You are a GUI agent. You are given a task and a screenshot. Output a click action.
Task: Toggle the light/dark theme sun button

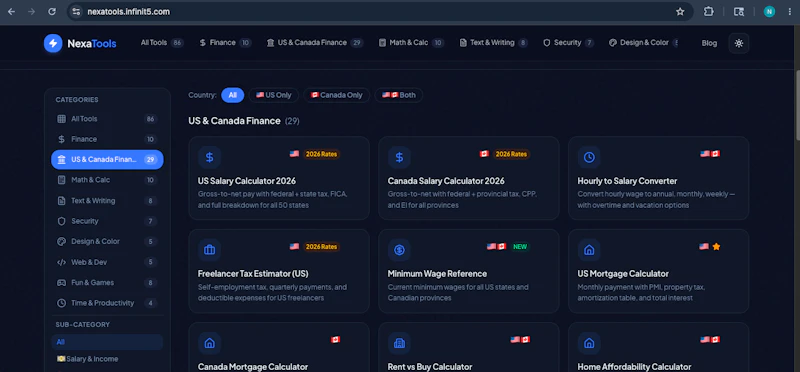pos(739,43)
